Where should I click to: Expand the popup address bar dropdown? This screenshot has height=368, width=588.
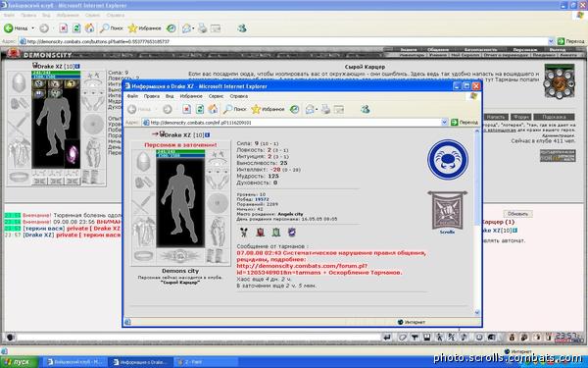pyautogui.click(x=444, y=122)
